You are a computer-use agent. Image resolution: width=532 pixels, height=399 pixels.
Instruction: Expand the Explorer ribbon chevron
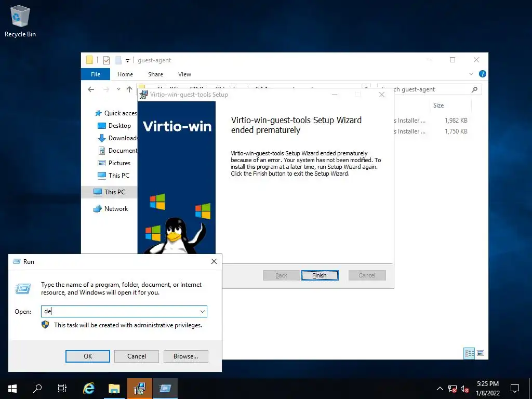471,74
